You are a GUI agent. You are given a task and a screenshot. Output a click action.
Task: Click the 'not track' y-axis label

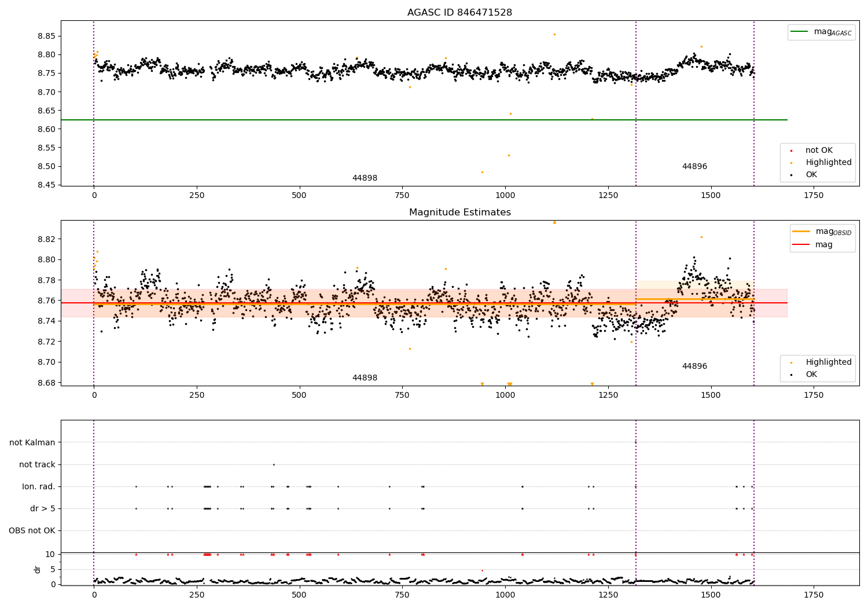pos(37,464)
